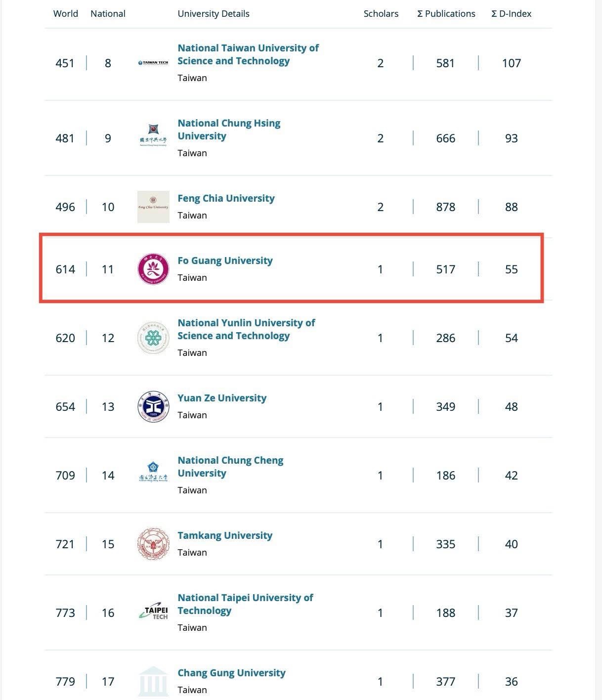The height and width of the screenshot is (700, 602).
Task: Click world rank 620
Action: click(x=65, y=338)
